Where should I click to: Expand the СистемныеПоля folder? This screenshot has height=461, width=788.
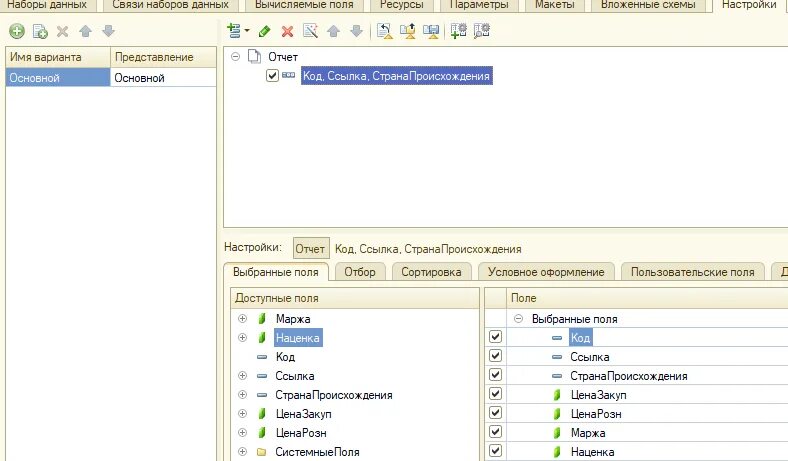pyautogui.click(x=242, y=451)
